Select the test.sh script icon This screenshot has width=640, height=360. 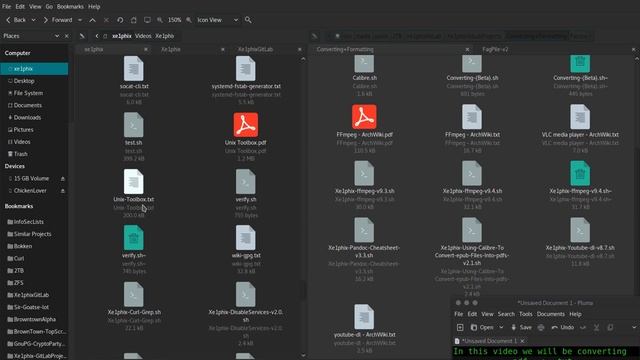coord(133,125)
